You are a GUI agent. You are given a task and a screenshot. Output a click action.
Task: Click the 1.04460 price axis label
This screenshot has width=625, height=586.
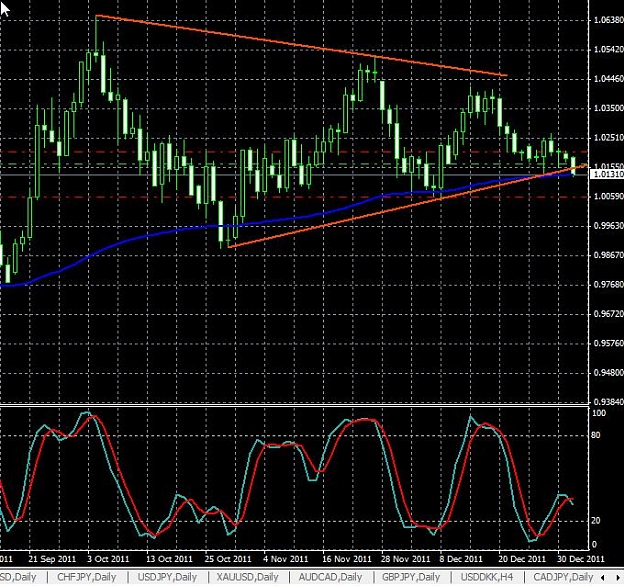(x=608, y=79)
